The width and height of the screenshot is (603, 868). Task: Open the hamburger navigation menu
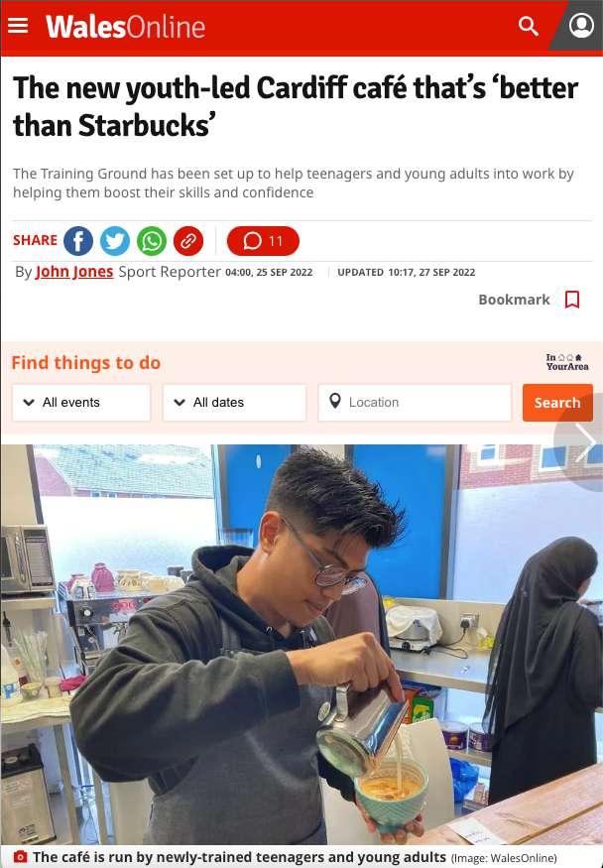[18, 26]
